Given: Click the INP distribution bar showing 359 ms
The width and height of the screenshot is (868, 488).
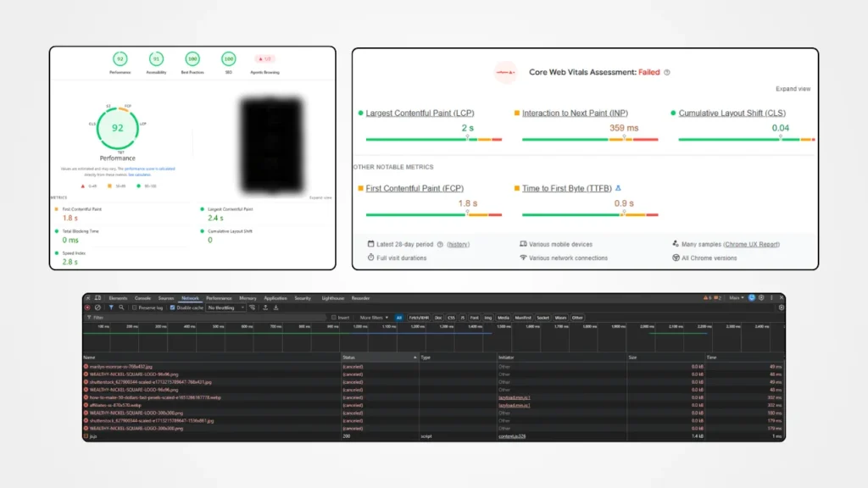Looking at the screenshot, I should [x=590, y=140].
